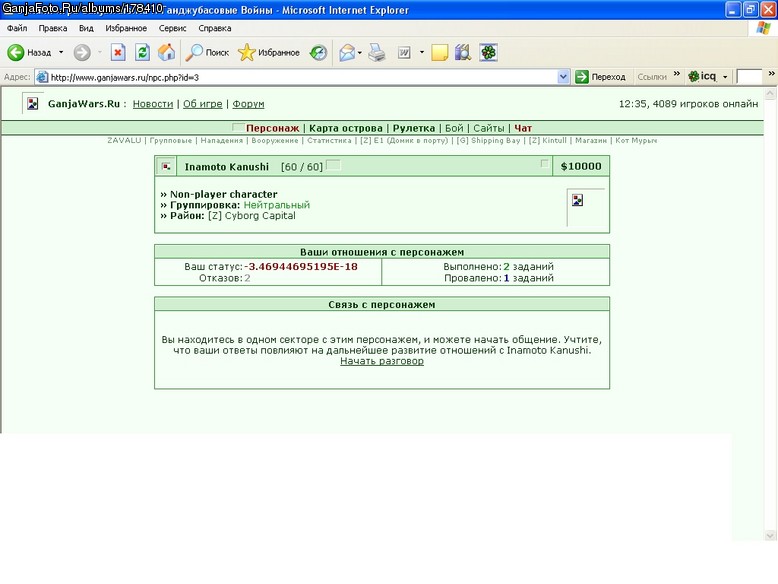This screenshot has height=584, width=778.
Task: Open the Бой navigation item
Action: [x=454, y=128]
